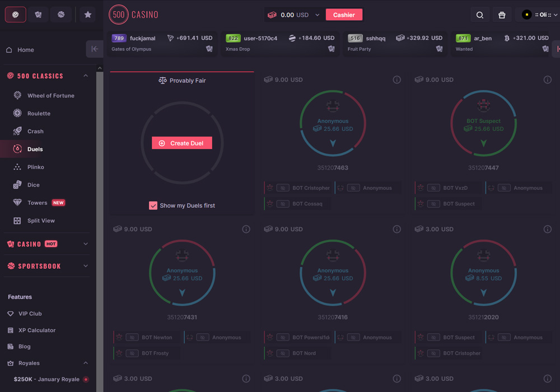This screenshot has height=392, width=560.
Task: Open user-5170c4 Xmas Drop win
Action: [280, 43]
